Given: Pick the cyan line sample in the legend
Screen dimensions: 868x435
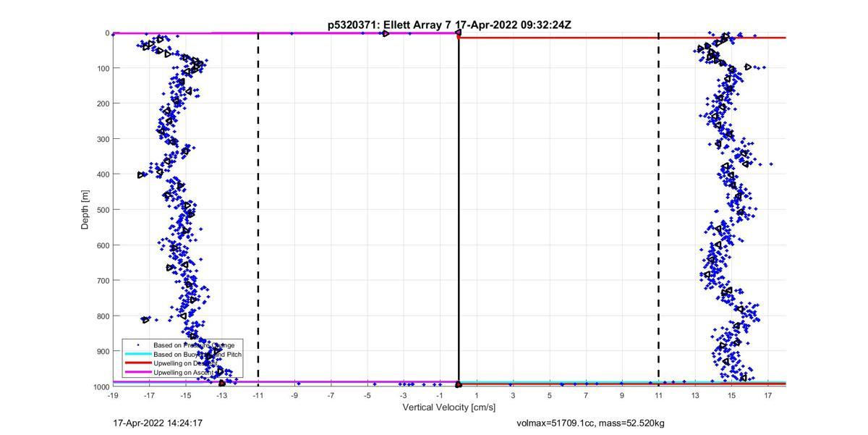Looking at the screenshot, I should (138, 355).
